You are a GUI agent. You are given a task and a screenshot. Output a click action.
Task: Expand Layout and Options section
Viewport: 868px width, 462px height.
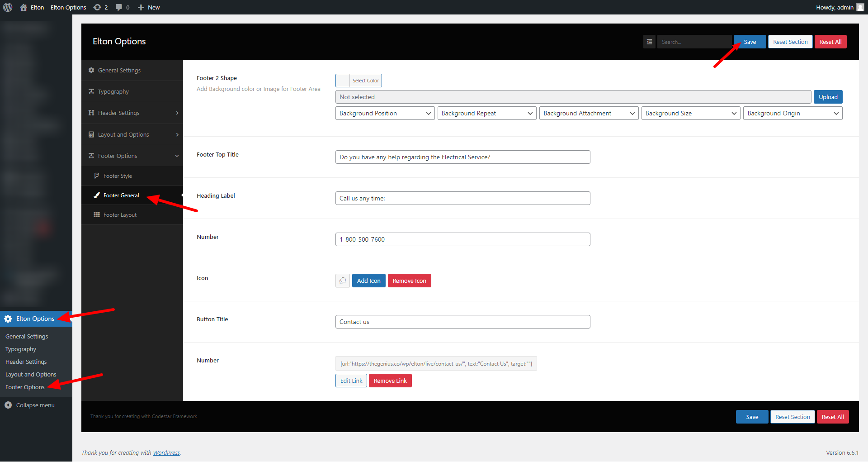[x=132, y=134]
